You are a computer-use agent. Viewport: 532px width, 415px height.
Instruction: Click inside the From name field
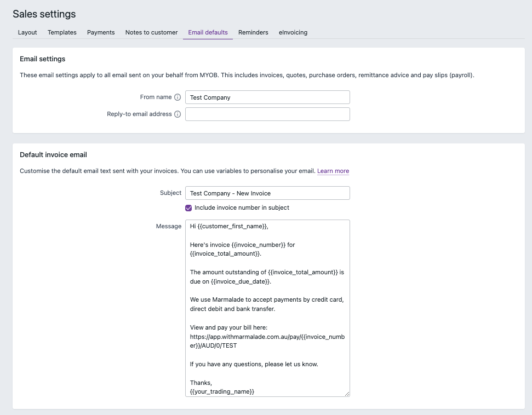click(267, 97)
